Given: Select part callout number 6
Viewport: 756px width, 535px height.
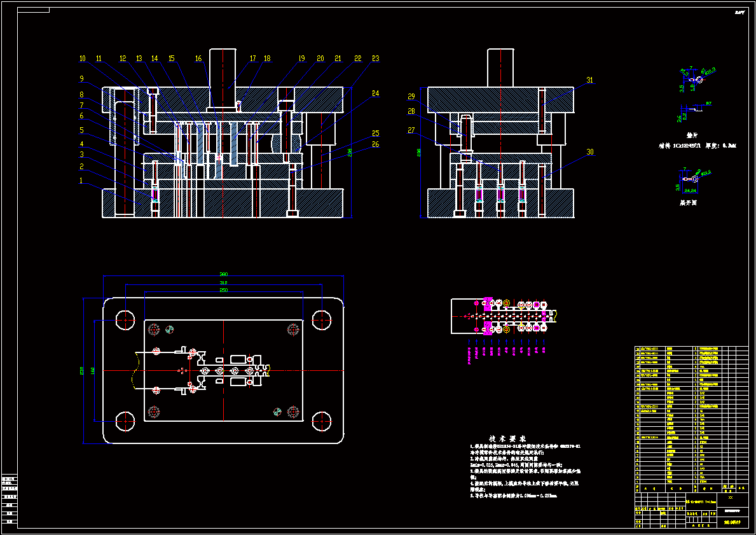Looking at the screenshot, I should pyautogui.click(x=82, y=116).
